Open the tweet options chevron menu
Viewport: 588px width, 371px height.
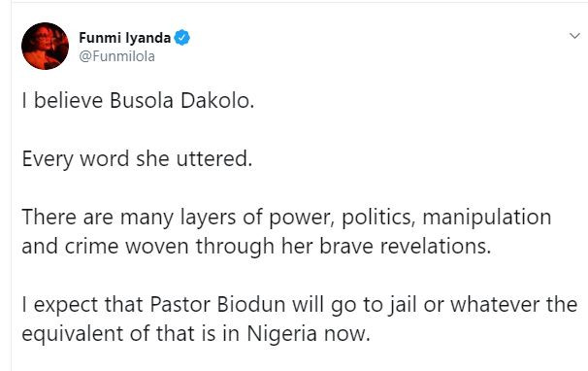tap(574, 36)
